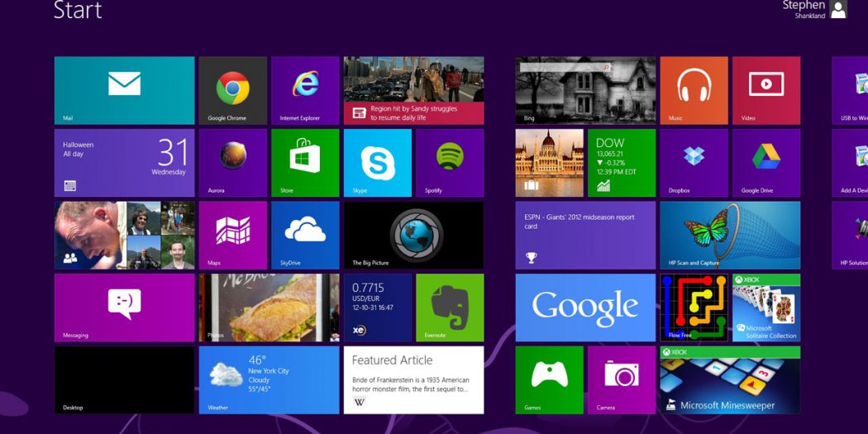
Task: Open the Mail tile
Action: pos(125,90)
